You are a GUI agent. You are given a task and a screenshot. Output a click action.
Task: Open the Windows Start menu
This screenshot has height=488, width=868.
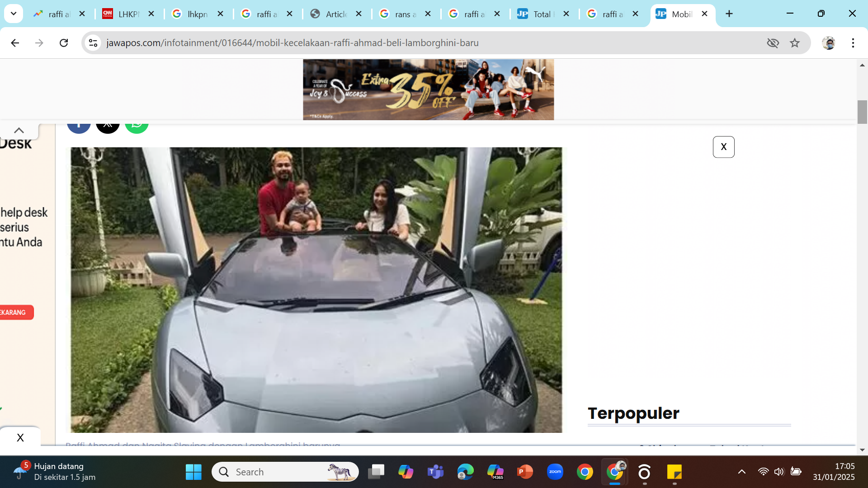(193, 472)
